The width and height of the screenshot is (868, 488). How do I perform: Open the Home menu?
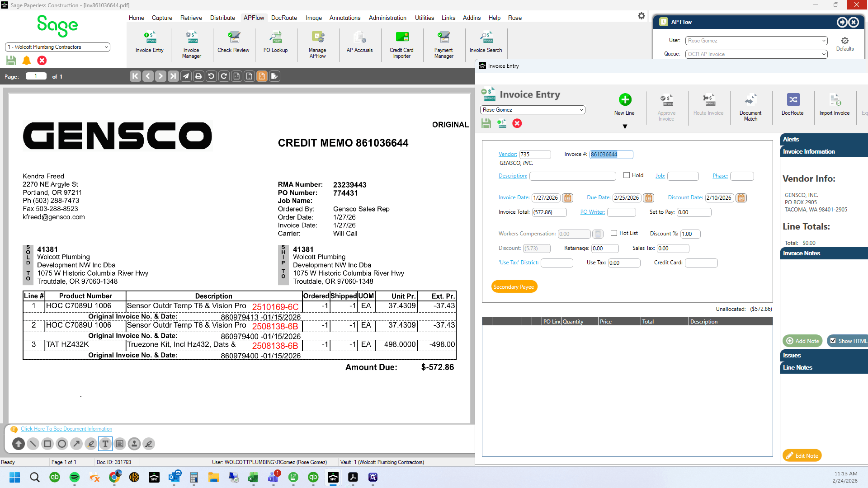(x=137, y=18)
